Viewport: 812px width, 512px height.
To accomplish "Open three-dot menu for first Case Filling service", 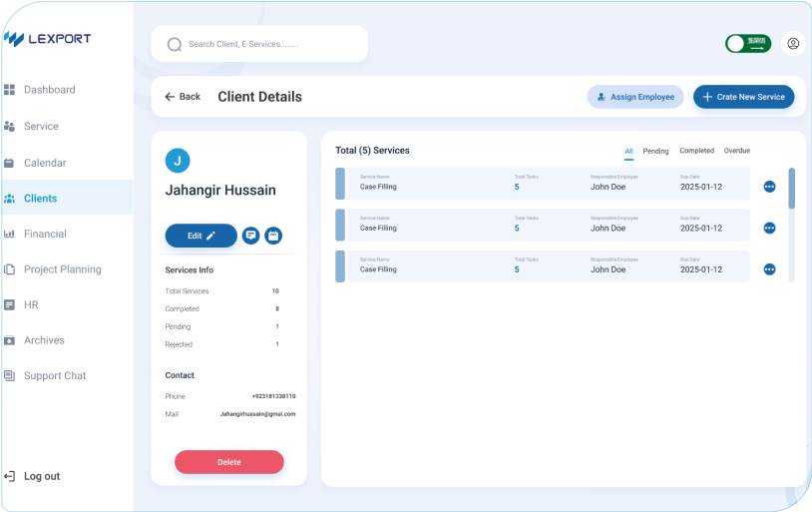I will (x=769, y=187).
